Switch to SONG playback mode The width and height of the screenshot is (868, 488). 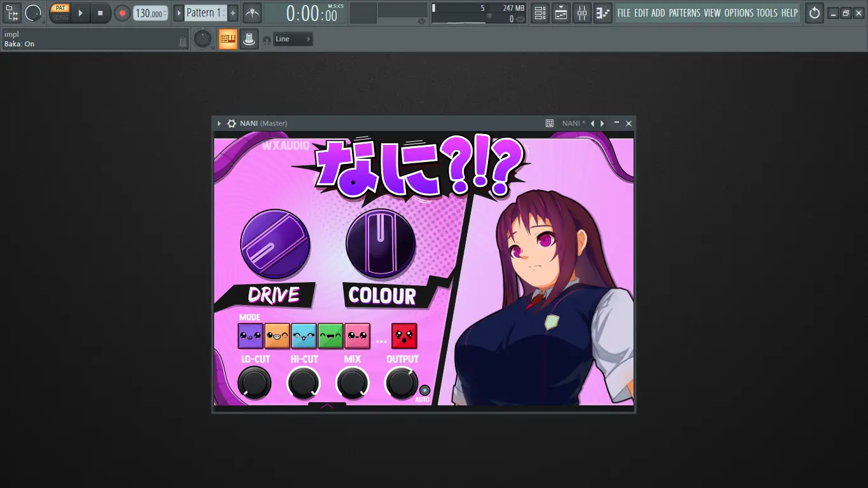[x=60, y=17]
